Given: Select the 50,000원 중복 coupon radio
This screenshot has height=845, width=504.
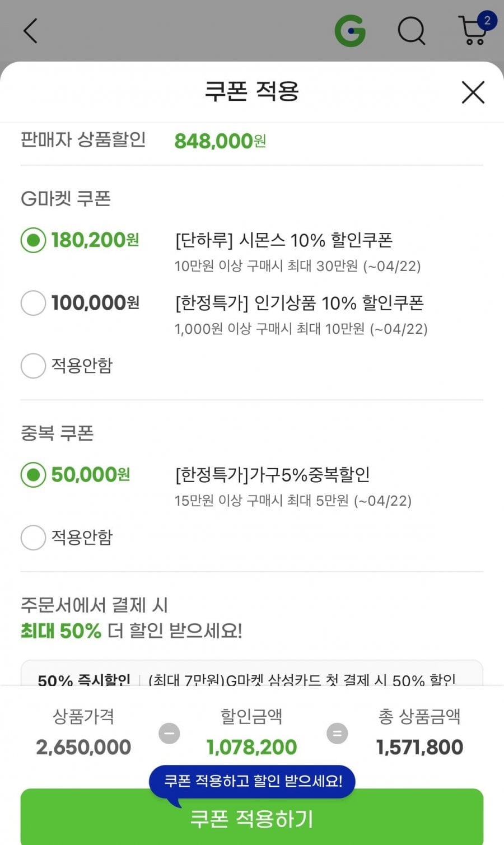Looking at the screenshot, I should pyautogui.click(x=33, y=475).
